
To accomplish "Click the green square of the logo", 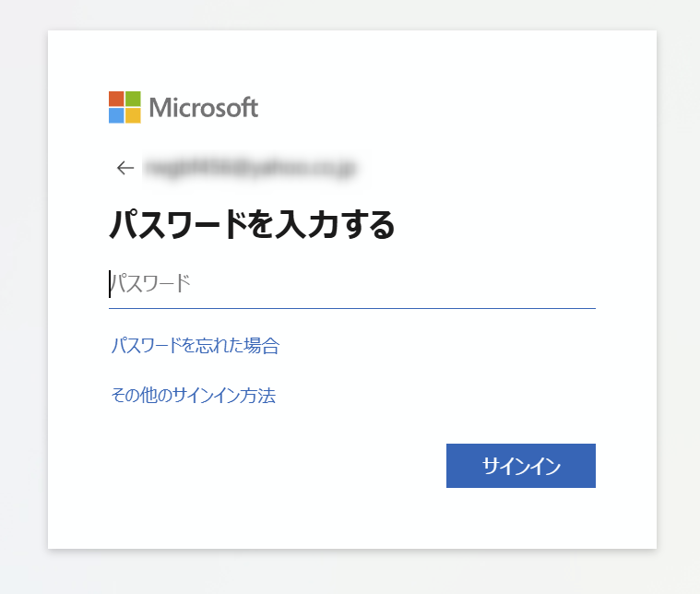I will tap(133, 99).
